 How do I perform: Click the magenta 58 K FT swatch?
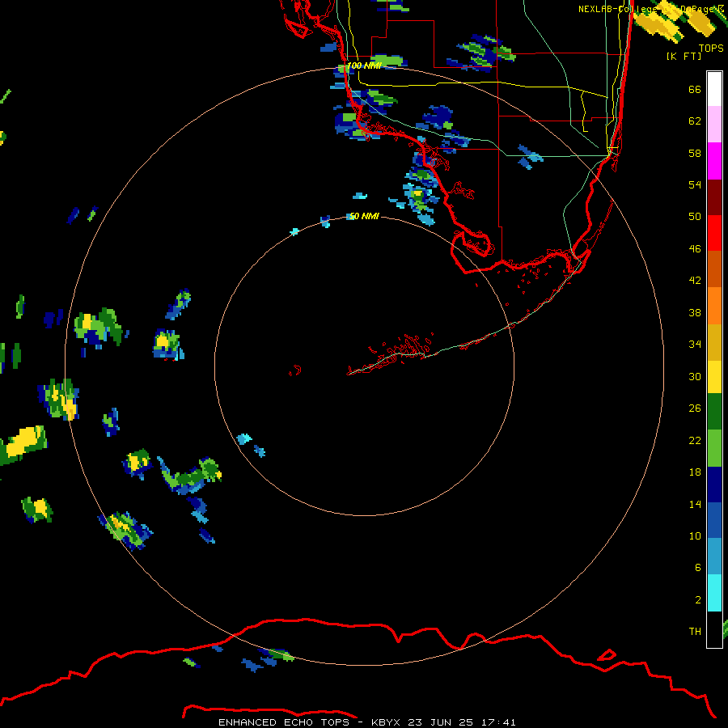pos(714,161)
